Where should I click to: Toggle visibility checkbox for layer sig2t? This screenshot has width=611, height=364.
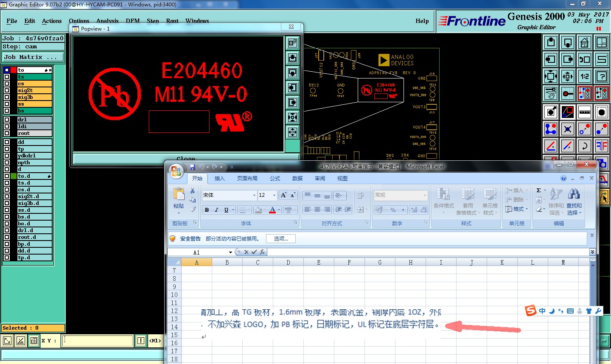pyautogui.click(x=7, y=90)
